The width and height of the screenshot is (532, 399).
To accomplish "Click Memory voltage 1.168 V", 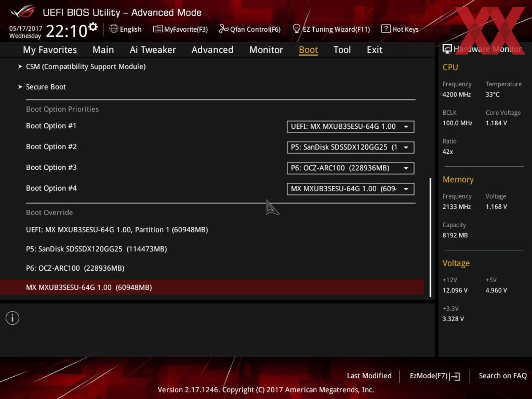I will (x=496, y=207).
